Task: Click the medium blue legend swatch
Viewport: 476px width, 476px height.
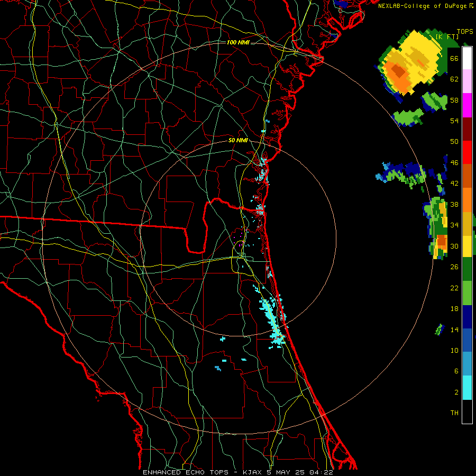Action: (x=467, y=340)
